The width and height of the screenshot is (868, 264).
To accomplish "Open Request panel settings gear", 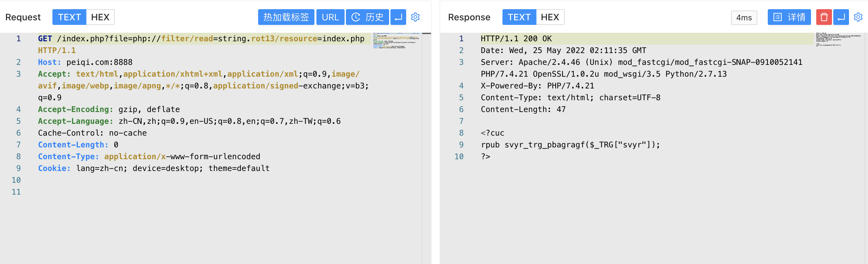I will click(x=415, y=17).
